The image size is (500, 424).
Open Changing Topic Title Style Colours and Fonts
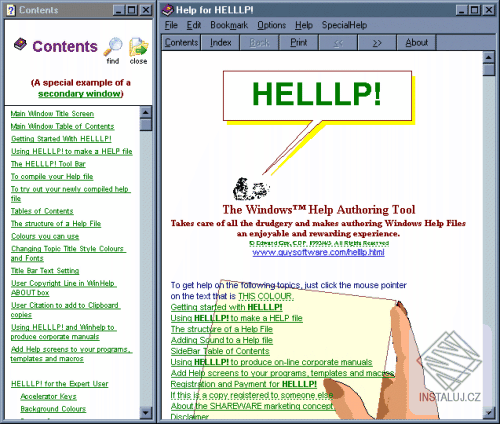point(68,253)
